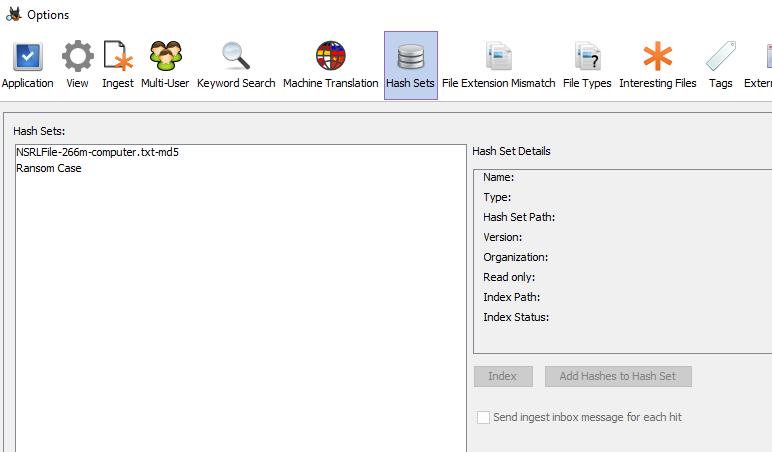Image resolution: width=772 pixels, height=452 pixels.
Task: Click the Index Status label in details
Action: pyautogui.click(x=515, y=317)
